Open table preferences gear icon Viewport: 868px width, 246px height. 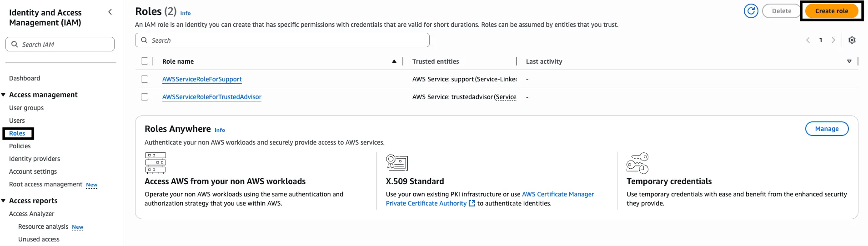(852, 40)
